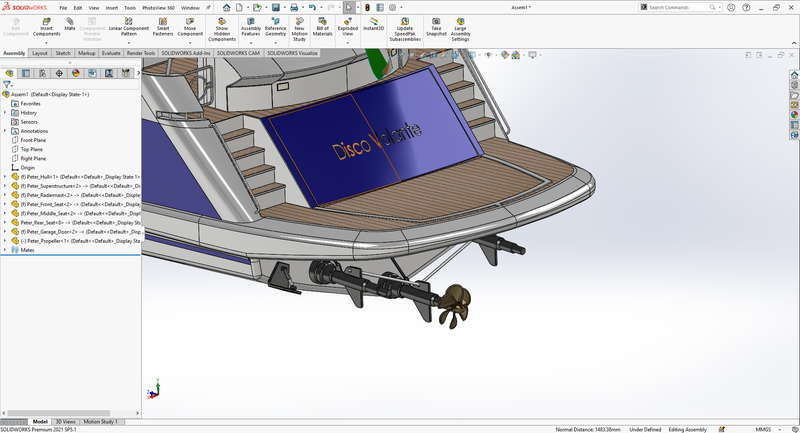800x433 pixels.
Task: Activate the Move Component tool
Action: (x=190, y=27)
